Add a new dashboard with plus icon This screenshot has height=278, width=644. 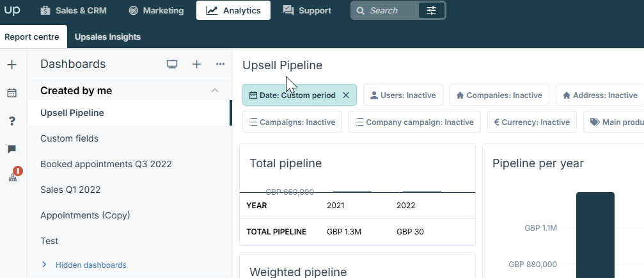pyautogui.click(x=197, y=64)
